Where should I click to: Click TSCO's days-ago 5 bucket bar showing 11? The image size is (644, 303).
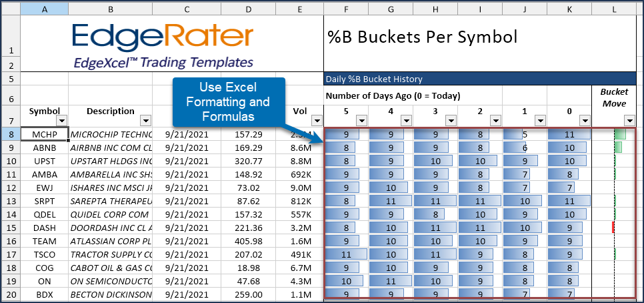click(x=346, y=254)
